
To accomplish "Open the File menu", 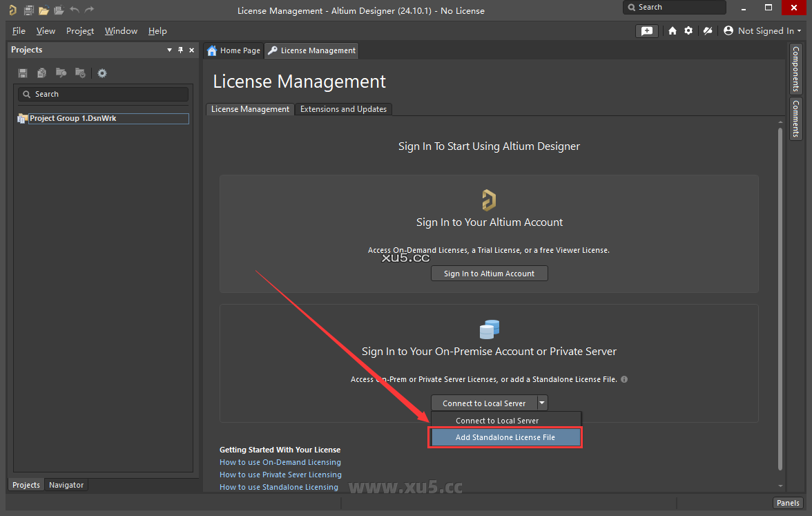I will [x=19, y=31].
